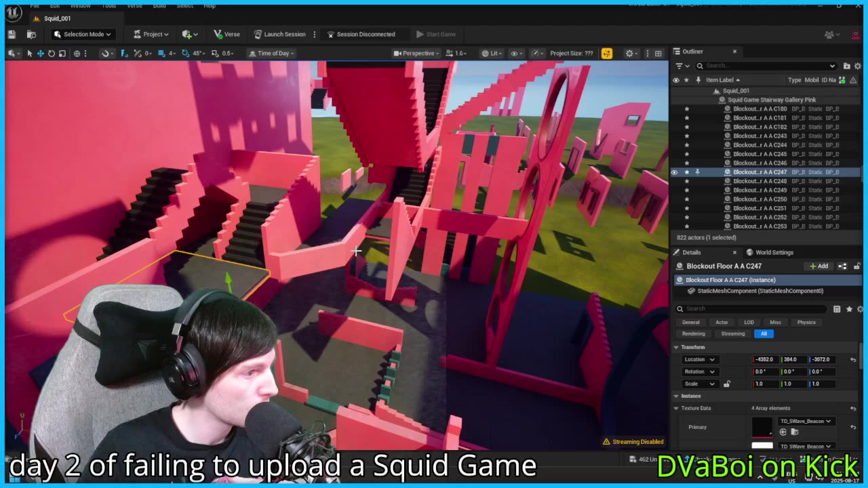The width and height of the screenshot is (868, 488).
Task: Select the Translate move tool
Action: click(x=40, y=53)
